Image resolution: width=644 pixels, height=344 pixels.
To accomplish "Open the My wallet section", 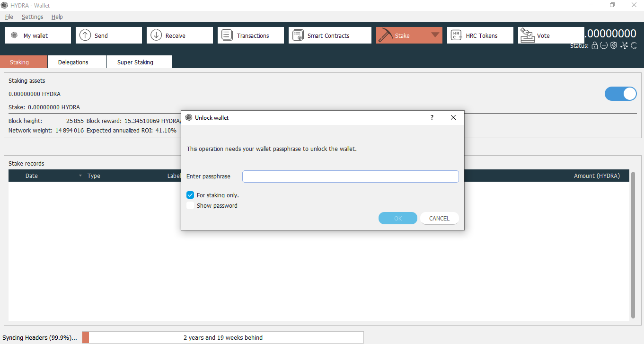I will tap(37, 35).
